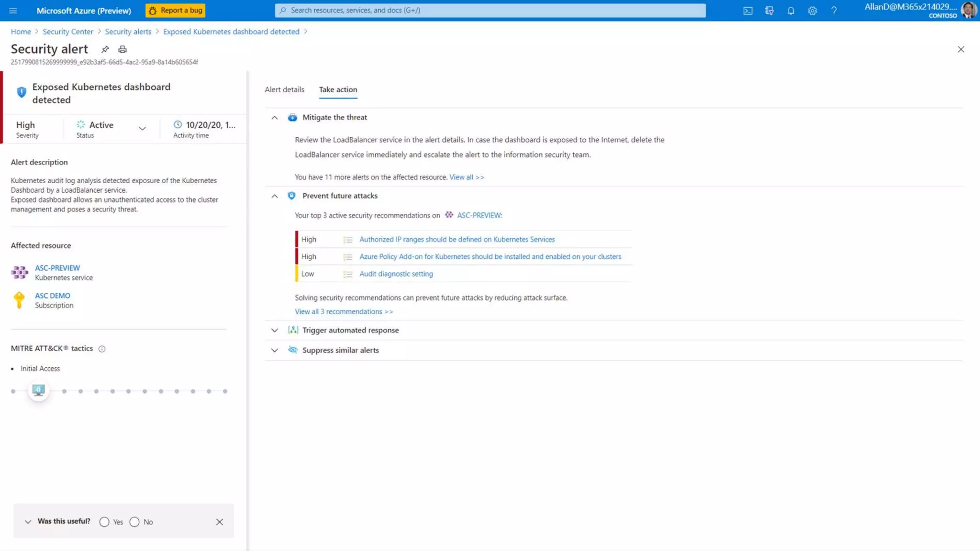The height and width of the screenshot is (551, 980).
Task: Click the help question mark icon
Action: (x=834, y=11)
